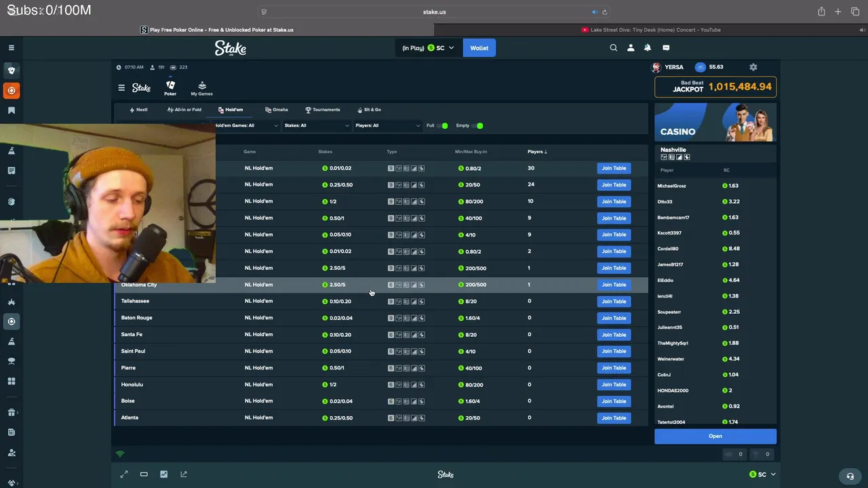This screenshot has height=488, width=868.
Task: Switch to the All-in or Fold tab
Action: tap(184, 110)
